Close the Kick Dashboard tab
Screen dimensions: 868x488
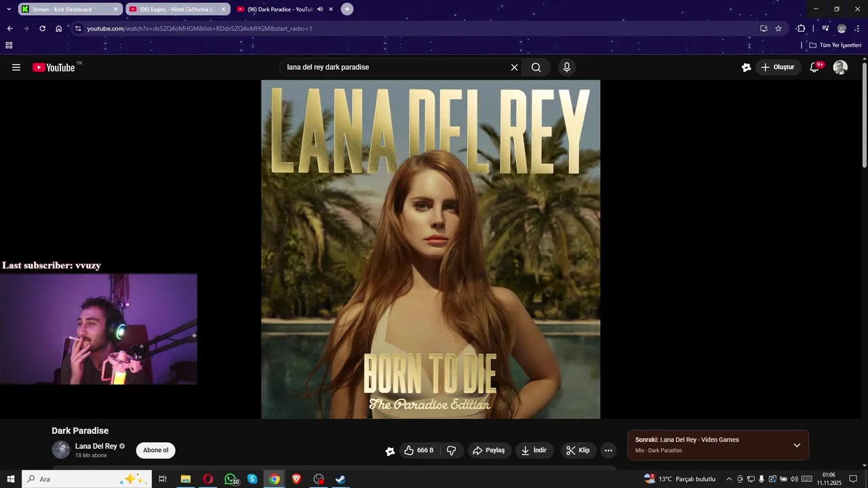116,9
